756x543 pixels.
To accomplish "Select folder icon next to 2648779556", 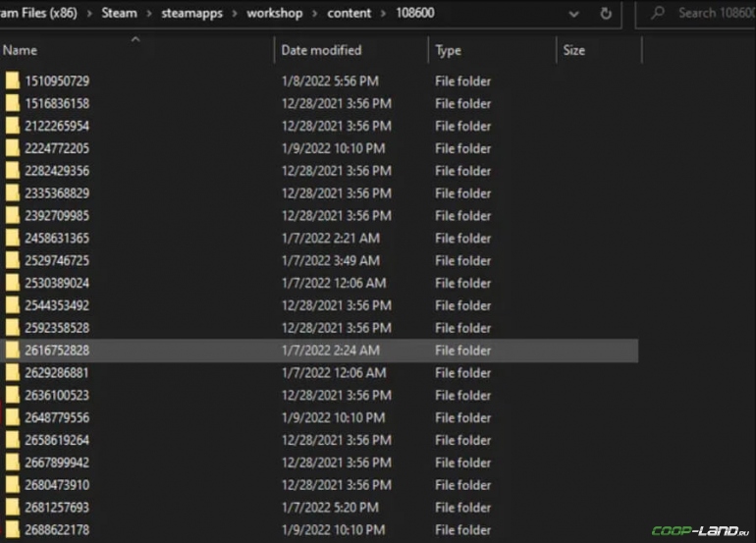I will point(13,418).
